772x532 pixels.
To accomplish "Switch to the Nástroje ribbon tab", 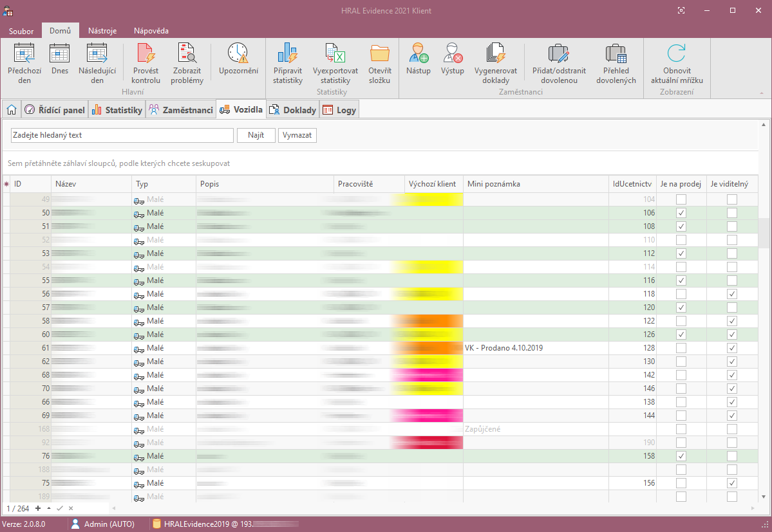I will (x=102, y=30).
